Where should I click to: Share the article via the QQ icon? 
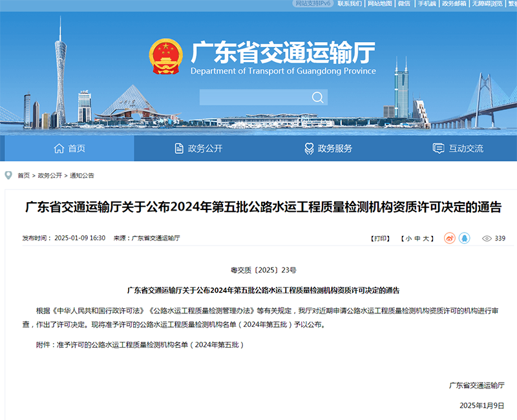click(x=464, y=238)
